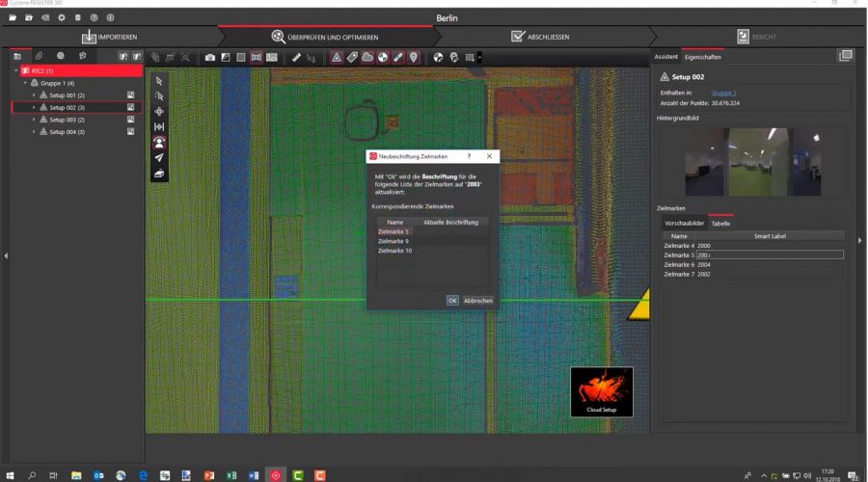
Task: Select the arrow pointer tool
Action: (x=159, y=81)
